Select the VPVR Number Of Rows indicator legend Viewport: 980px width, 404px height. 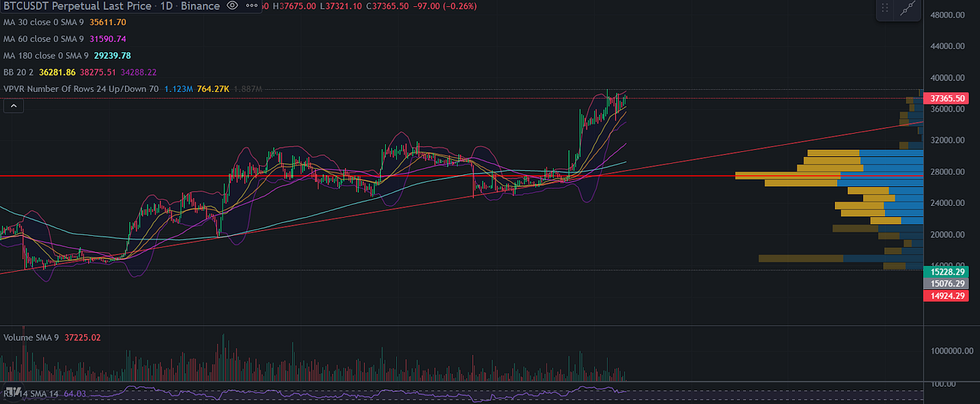click(81, 89)
